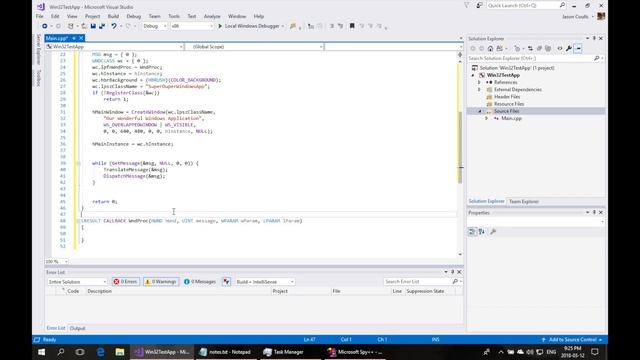The image size is (640, 360).
Task: Open the 100 % zoom dropdown
Action: [56, 261]
